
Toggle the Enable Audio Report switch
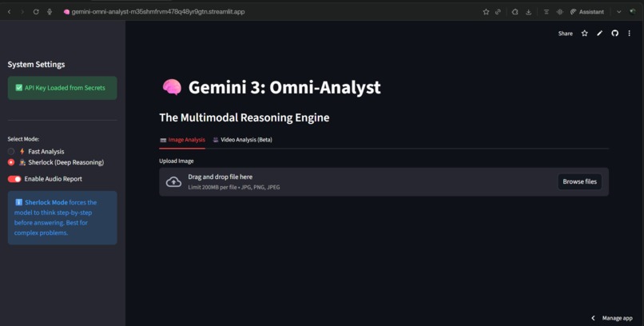(x=14, y=179)
